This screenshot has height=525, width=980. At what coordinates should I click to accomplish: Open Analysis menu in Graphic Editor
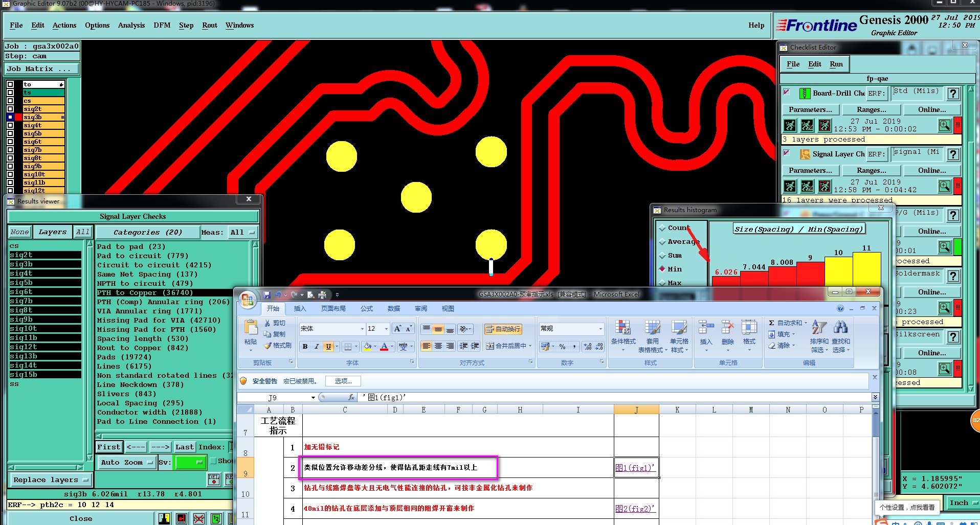tap(131, 25)
